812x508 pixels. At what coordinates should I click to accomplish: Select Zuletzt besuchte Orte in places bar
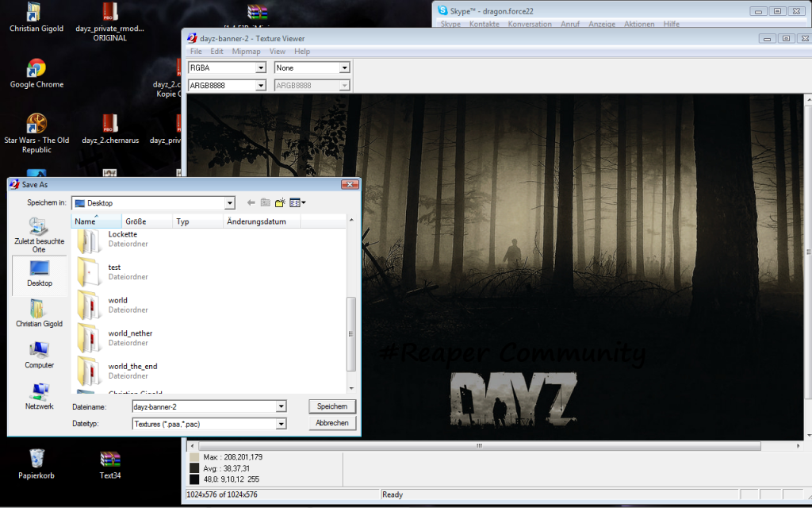(x=40, y=235)
